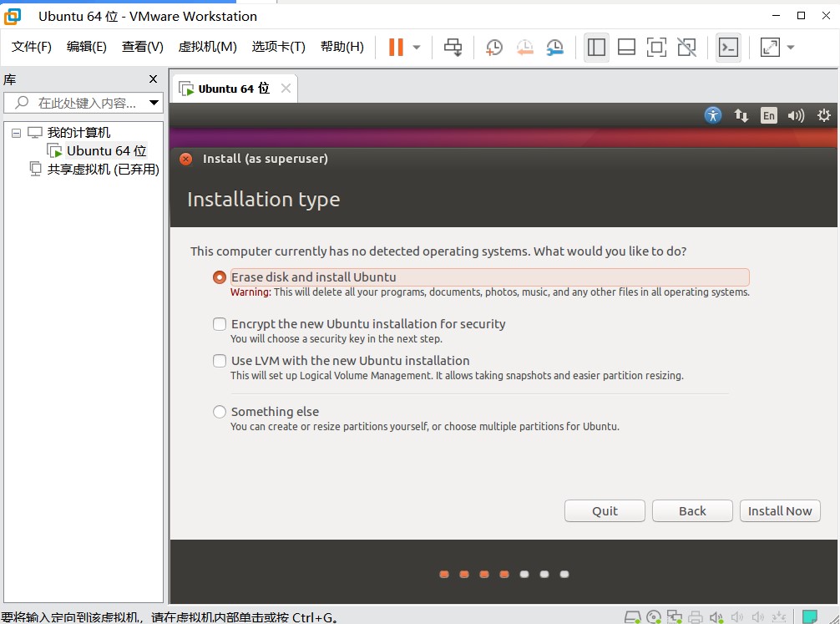Screen dimensions: 840x624
Task: Open the 虚拟机(M) menu
Action: pyautogui.click(x=207, y=47)
